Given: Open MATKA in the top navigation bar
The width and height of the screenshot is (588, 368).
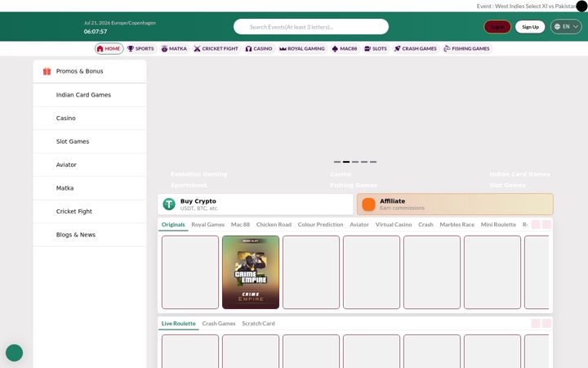Looking at the screenshot, I should [x=174, y=49].
